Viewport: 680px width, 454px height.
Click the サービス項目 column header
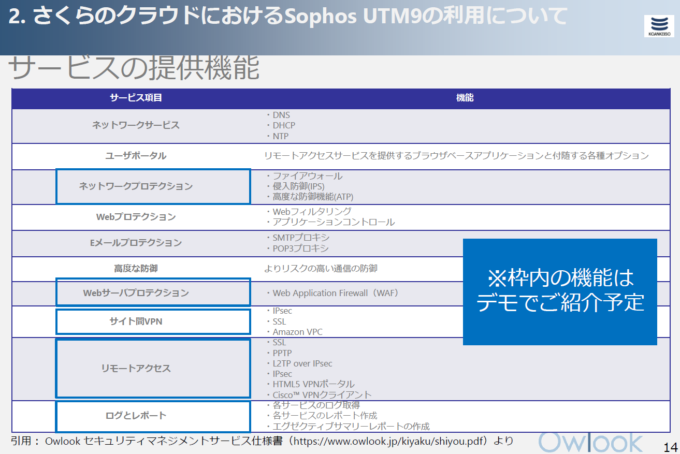(136, 98)
